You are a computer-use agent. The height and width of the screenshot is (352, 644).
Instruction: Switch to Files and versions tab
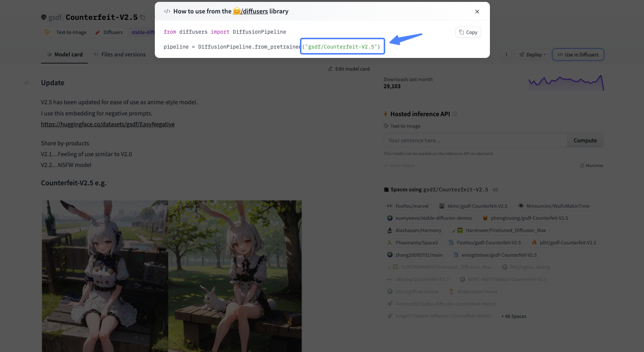click(120, 55)
